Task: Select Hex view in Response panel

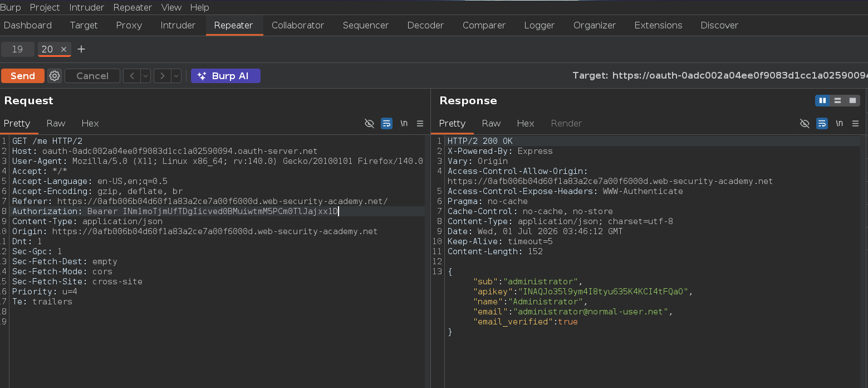Action: point(526,123)
